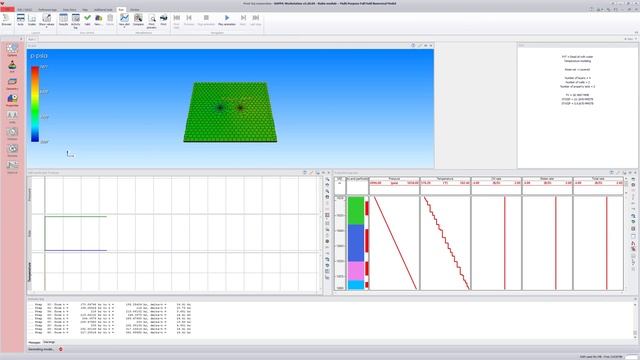Click the info text panel
The width and height of the screenshot is (640, 360).
(577, 107)
